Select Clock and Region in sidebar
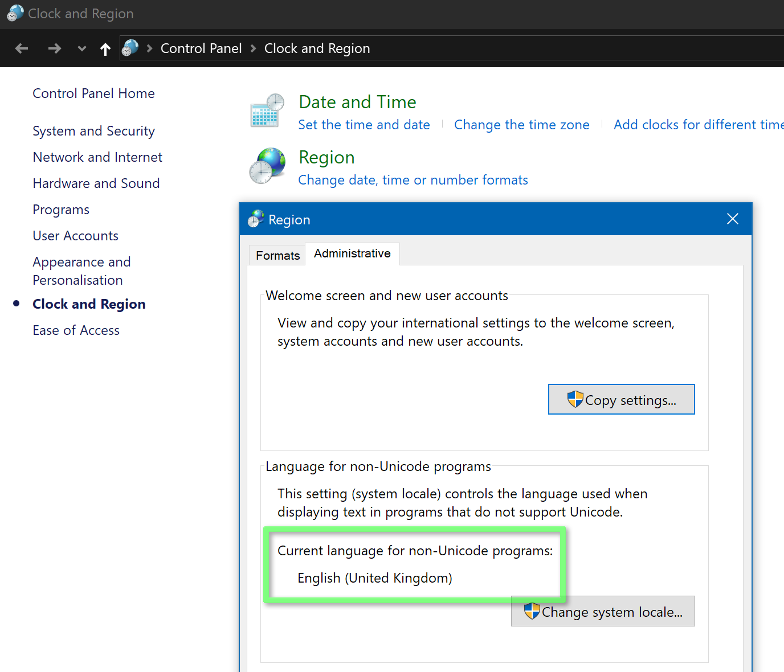 pyautogui.click(x=89, y=304)
